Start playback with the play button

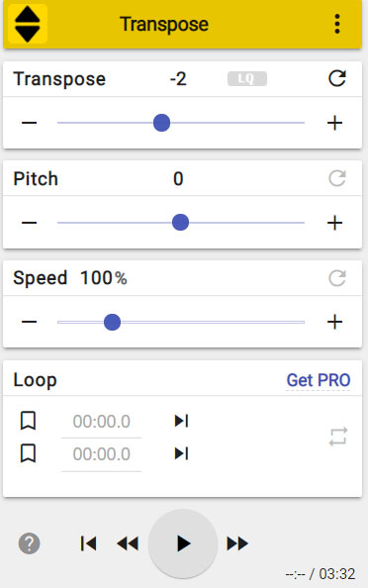[x=183, y=543]
